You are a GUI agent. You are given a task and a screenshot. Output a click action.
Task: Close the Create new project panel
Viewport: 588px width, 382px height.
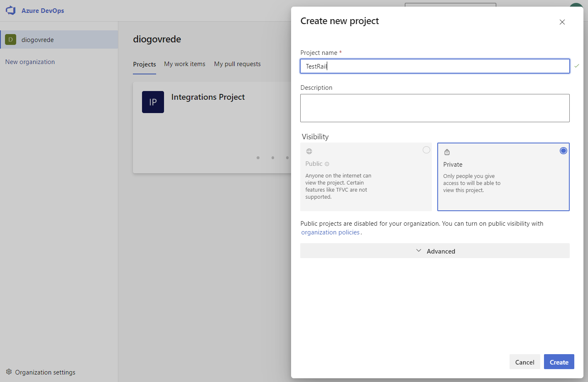click(x=562, y=22)
